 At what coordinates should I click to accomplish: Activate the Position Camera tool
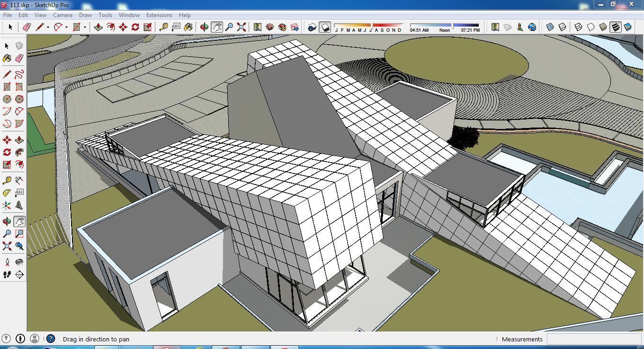pos(7,262)
